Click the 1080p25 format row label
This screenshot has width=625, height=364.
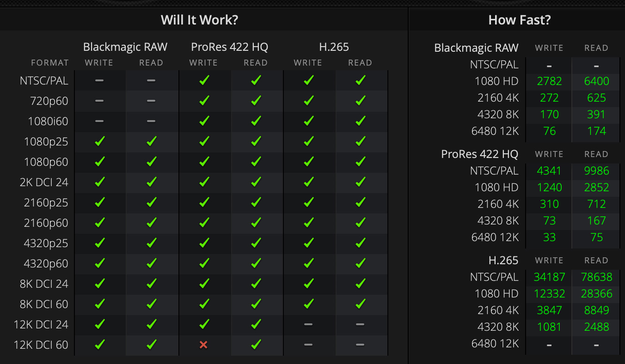click(46, 142)
